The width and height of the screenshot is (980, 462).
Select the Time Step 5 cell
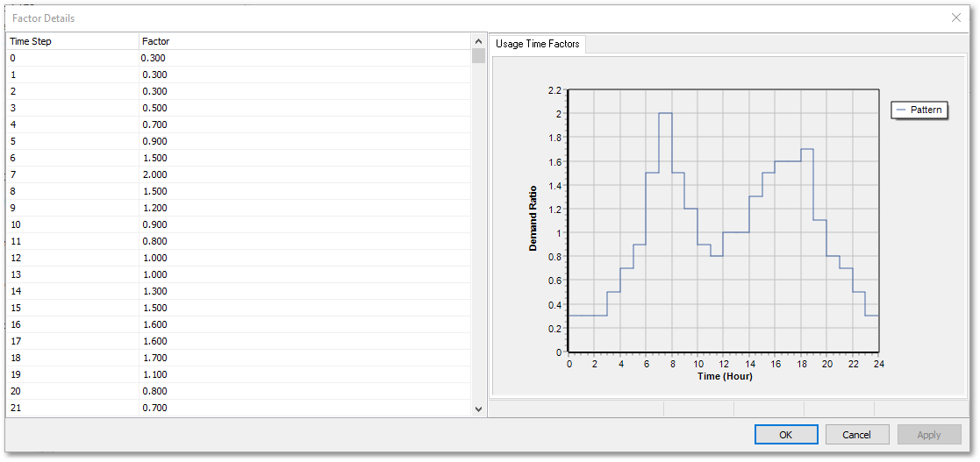[x=73, y=141]
